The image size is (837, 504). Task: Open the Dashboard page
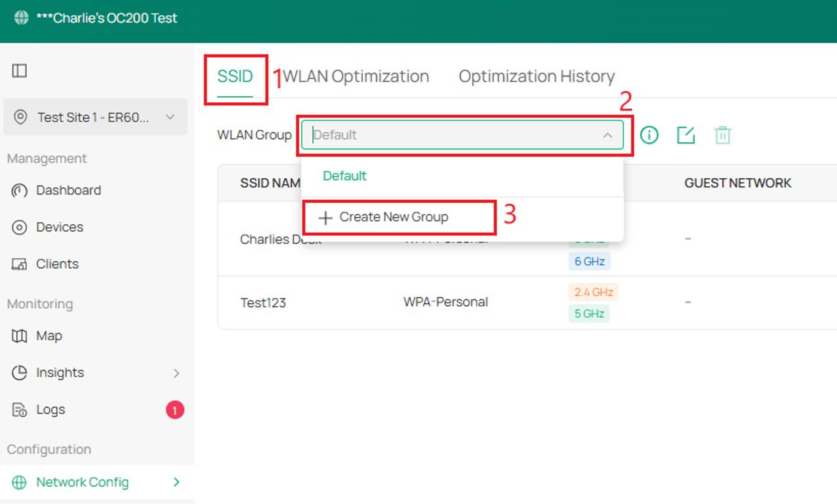[x=68, y=190]
